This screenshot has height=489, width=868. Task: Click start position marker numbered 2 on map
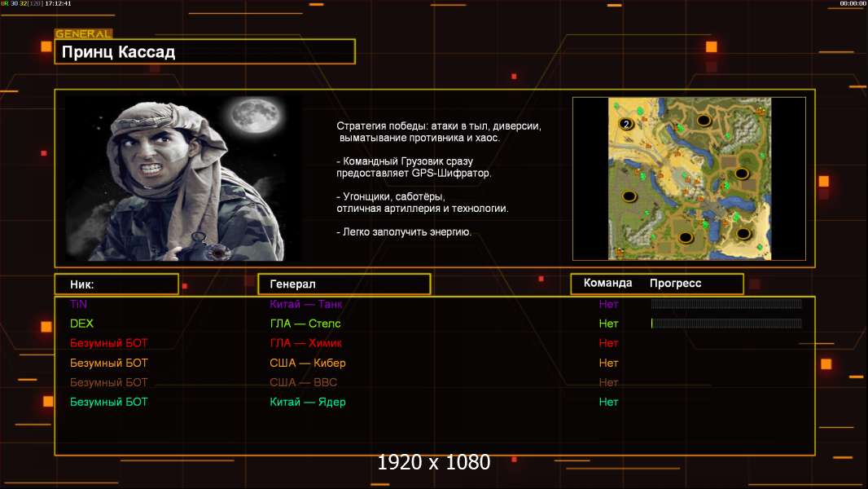point(626,124)
